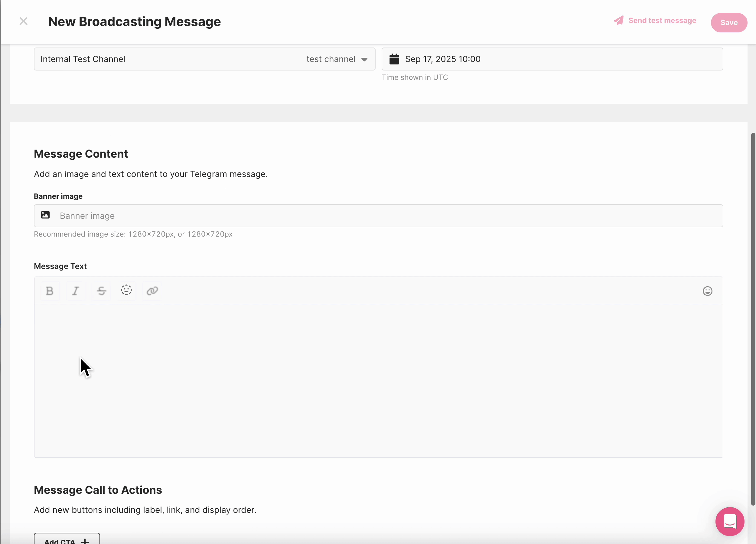This screenshot has width=756, height=544.
Task: Apply strikethrough formatting to text
Action: click(101, 291)
